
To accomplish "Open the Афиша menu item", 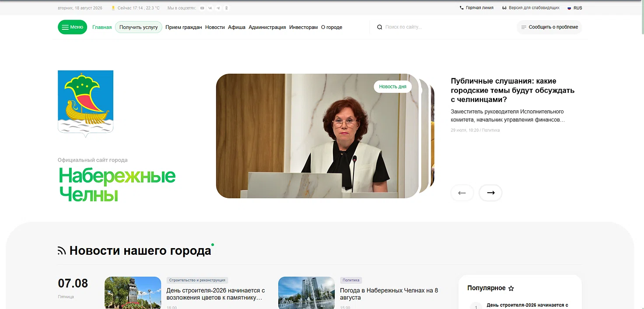I will (x=237, y=27).
